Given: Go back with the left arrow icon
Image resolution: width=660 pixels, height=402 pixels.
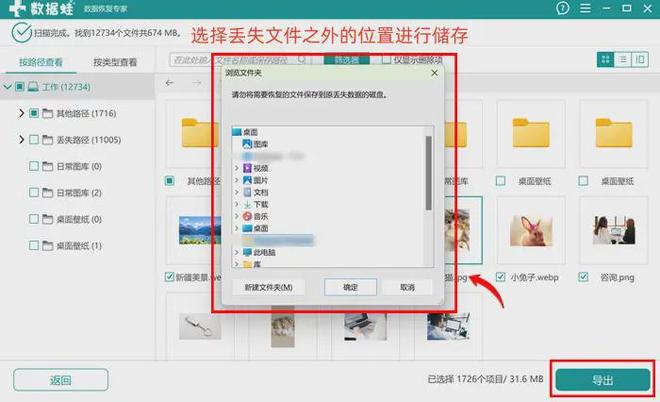Looking at the screenshot, I should [x=169, y=83].
